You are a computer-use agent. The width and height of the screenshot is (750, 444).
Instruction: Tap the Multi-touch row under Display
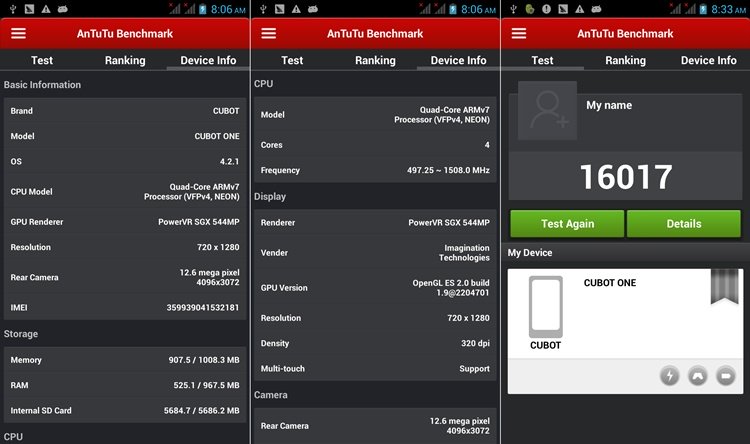coord(375,369)
